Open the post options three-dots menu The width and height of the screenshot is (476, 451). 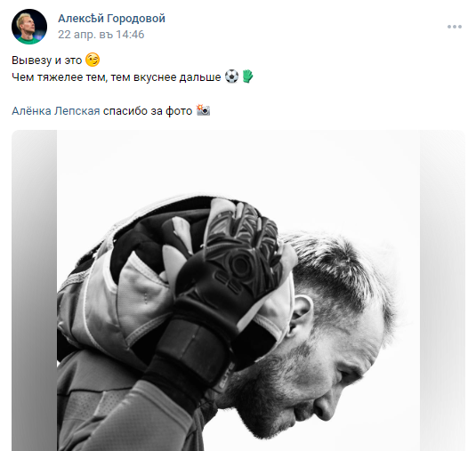pos(454,27)
